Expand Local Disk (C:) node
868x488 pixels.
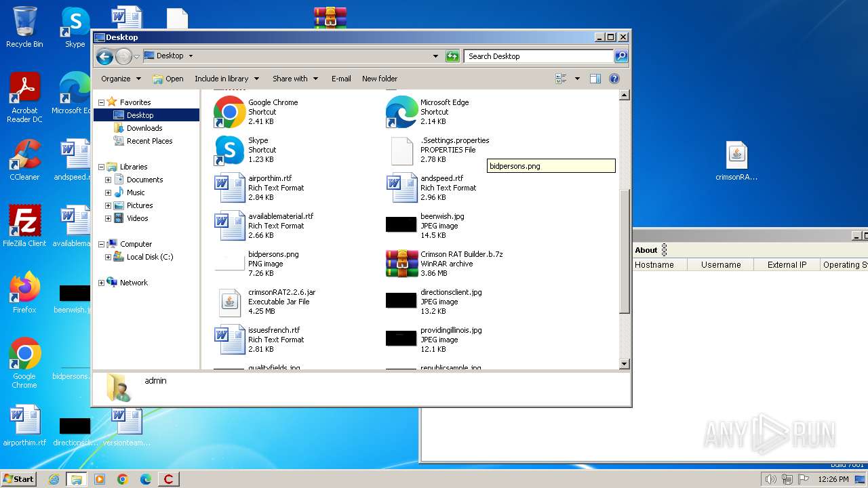pyautogui.click(x=108, y=257)
